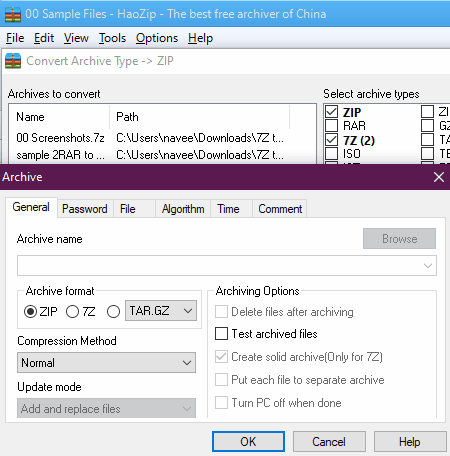Switch to the General tab
The width and height of the screenshot is (450, 456).
tap(31, 207)
